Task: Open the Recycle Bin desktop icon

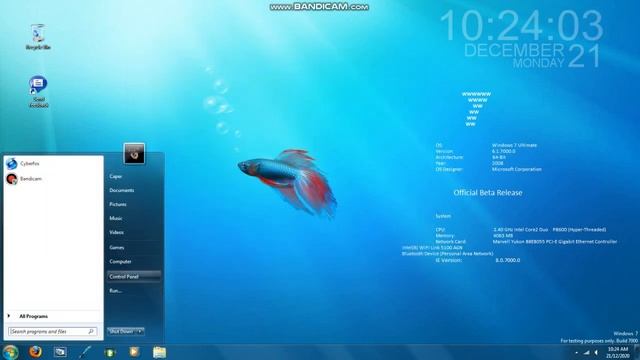Action: 38,37
